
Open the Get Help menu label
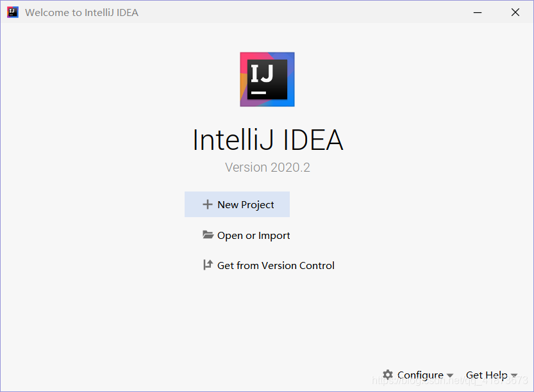pyautogui.click(x=487, y=375)
